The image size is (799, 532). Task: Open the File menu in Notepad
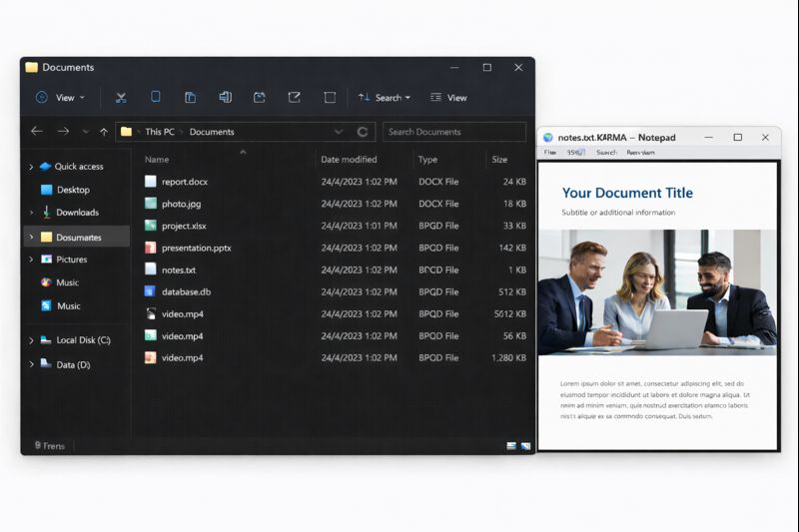[549, 153]
